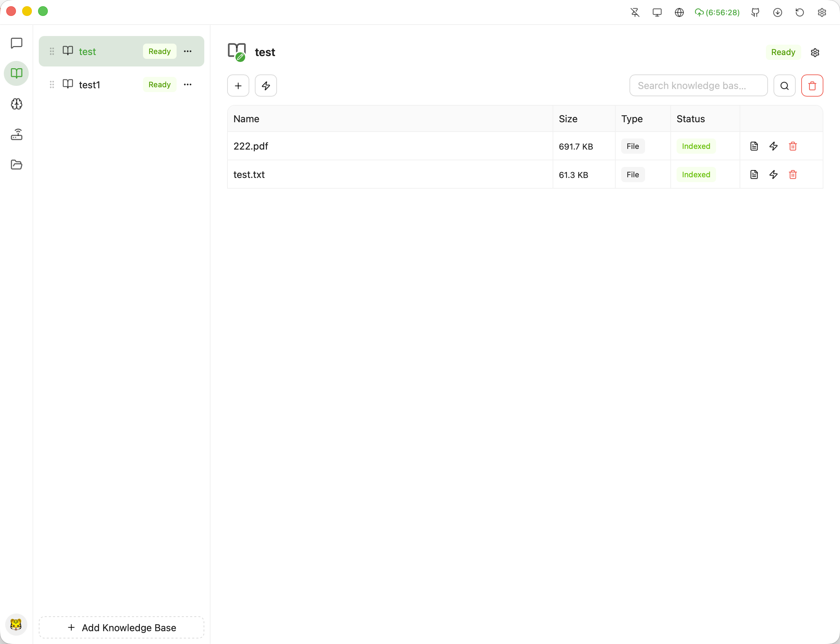Select test1 knowledge base in list
The width and height of the screenshot is (840, 644).
click(90, 85)
